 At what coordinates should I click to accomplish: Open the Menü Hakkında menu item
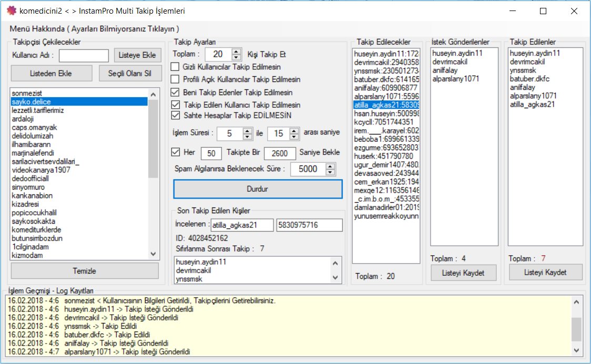[94, 29]
